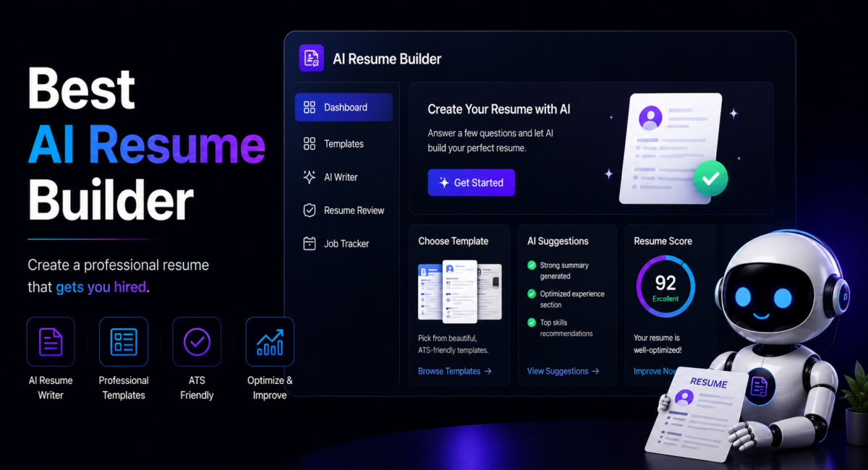Click the AI Resume Writer document icon

pos(51,341)
